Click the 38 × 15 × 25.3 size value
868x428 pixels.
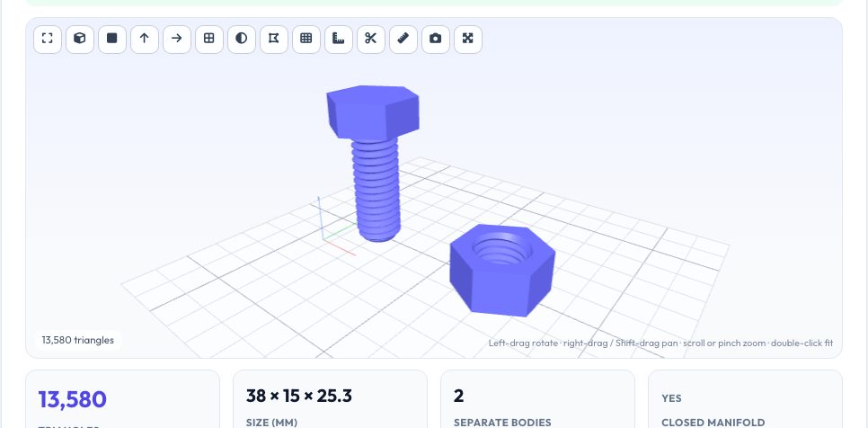coord(299,396)
